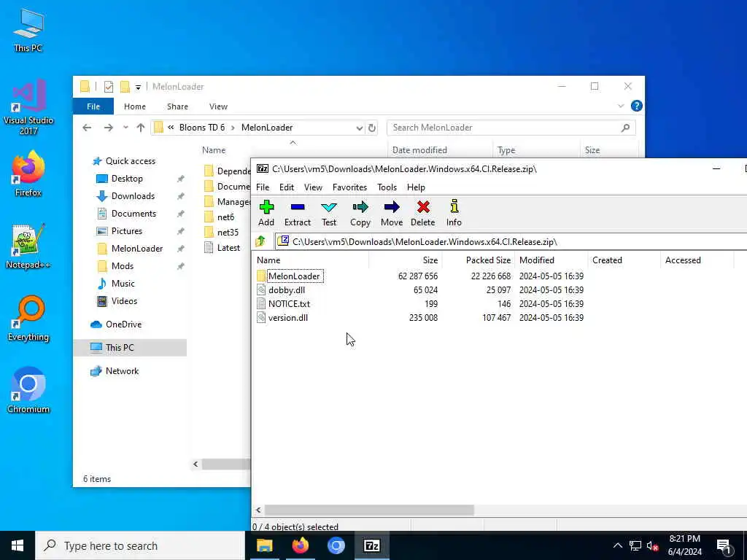
Task: Open Notepad++ desktop shortcut
Action: pos(28,246)
